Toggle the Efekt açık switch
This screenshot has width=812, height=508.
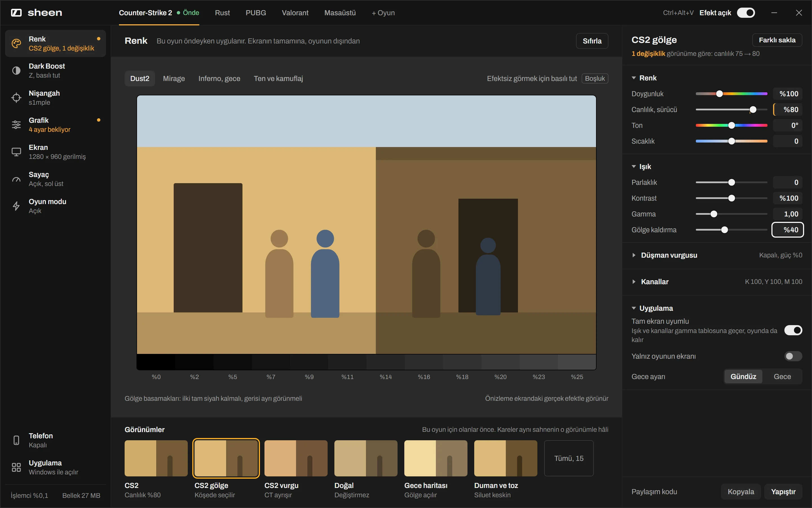[x=746, y=13]
